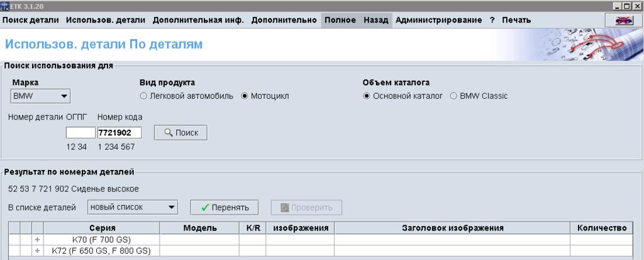Open the новый список dropdown
Viewport: 644px width, 260px height.
132,207
